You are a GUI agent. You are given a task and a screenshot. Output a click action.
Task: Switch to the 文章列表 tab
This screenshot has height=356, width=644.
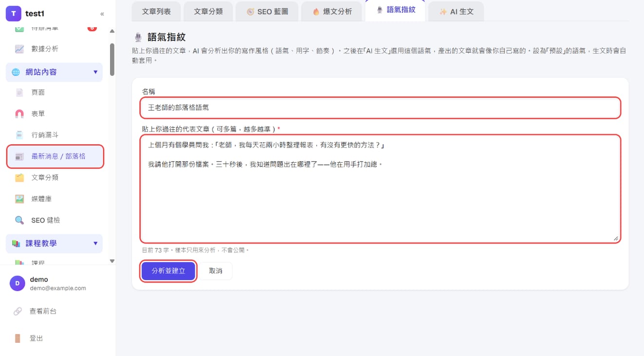156,11
